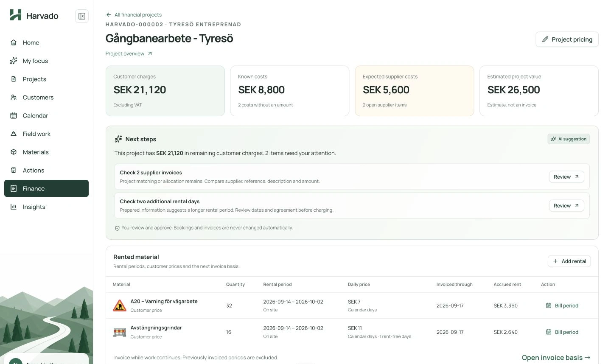Click quantity 32 in the A20 row

click(x=229, y=305)
